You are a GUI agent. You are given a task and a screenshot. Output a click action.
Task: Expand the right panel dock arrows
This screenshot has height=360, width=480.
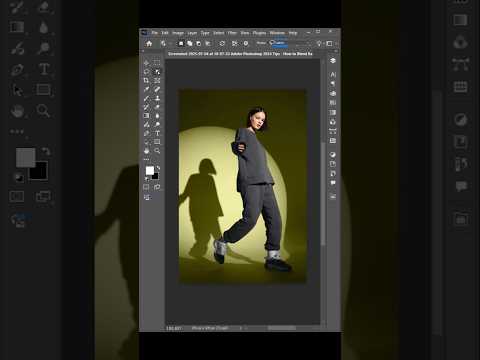[x=336, y=51]
